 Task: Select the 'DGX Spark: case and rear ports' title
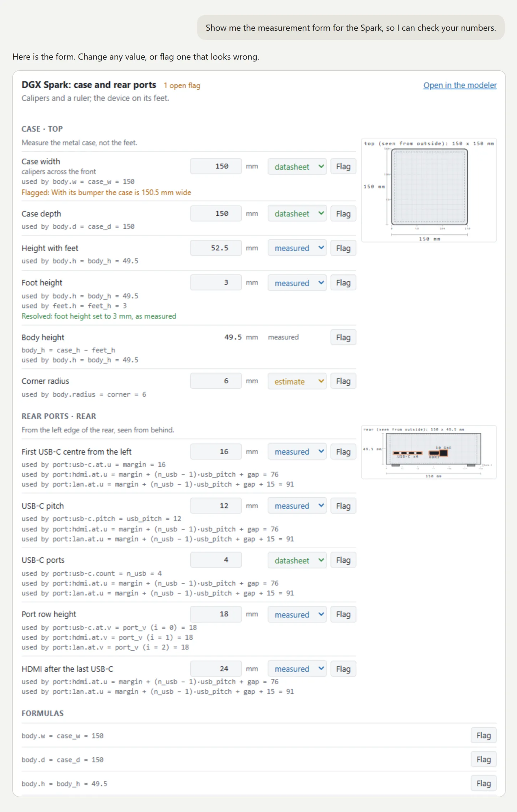[89, 85]
